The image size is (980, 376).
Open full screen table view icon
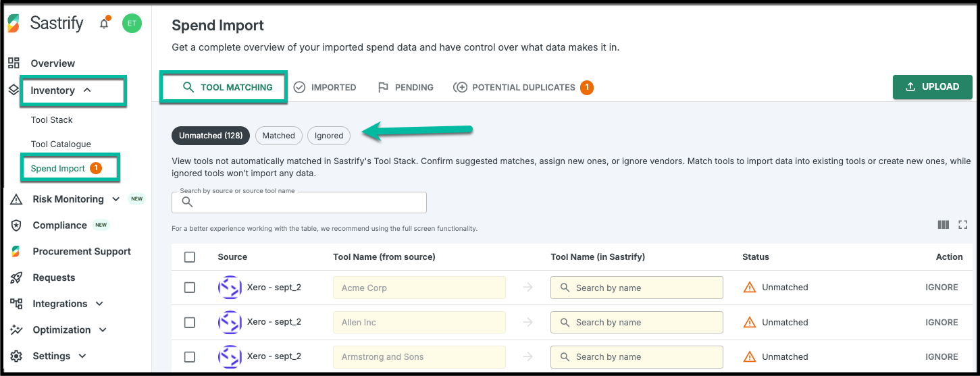[x=963, y=225]
